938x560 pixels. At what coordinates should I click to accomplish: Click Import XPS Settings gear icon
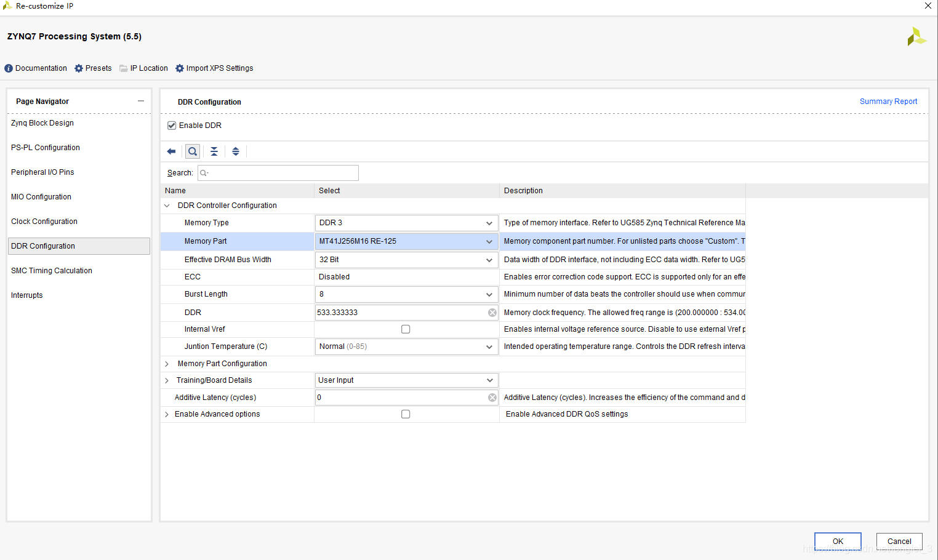pos(180,68)
